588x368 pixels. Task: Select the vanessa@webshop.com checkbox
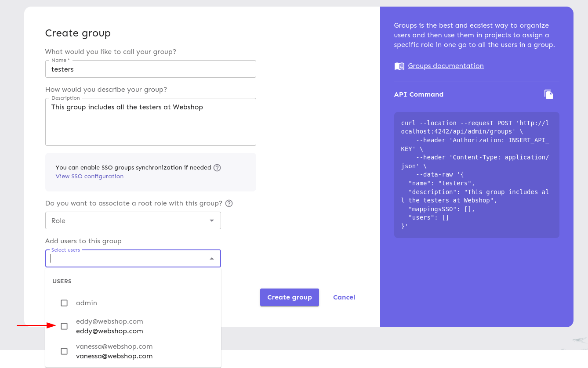(x=64, y=351)
